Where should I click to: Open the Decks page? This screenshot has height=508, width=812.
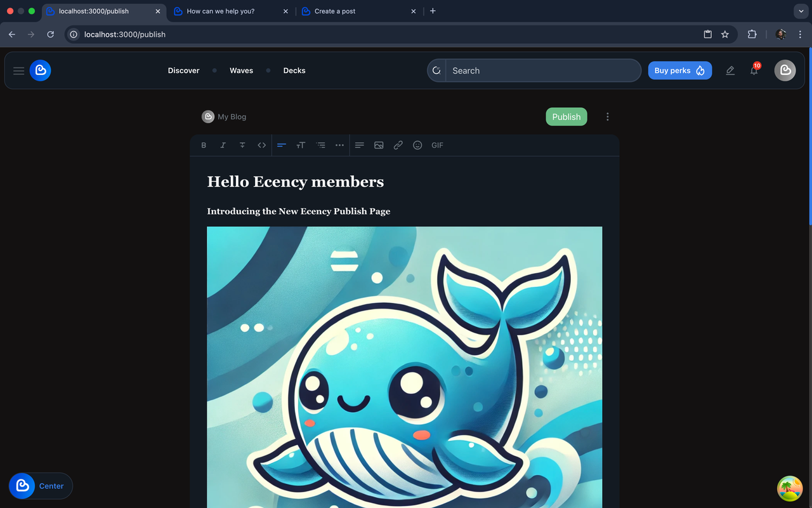294,70
